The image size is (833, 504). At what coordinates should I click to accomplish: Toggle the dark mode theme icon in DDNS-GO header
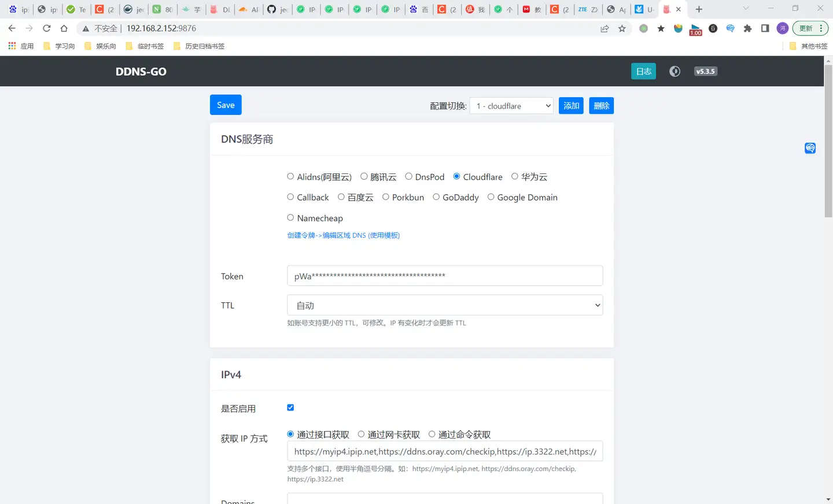coord(674,71)
